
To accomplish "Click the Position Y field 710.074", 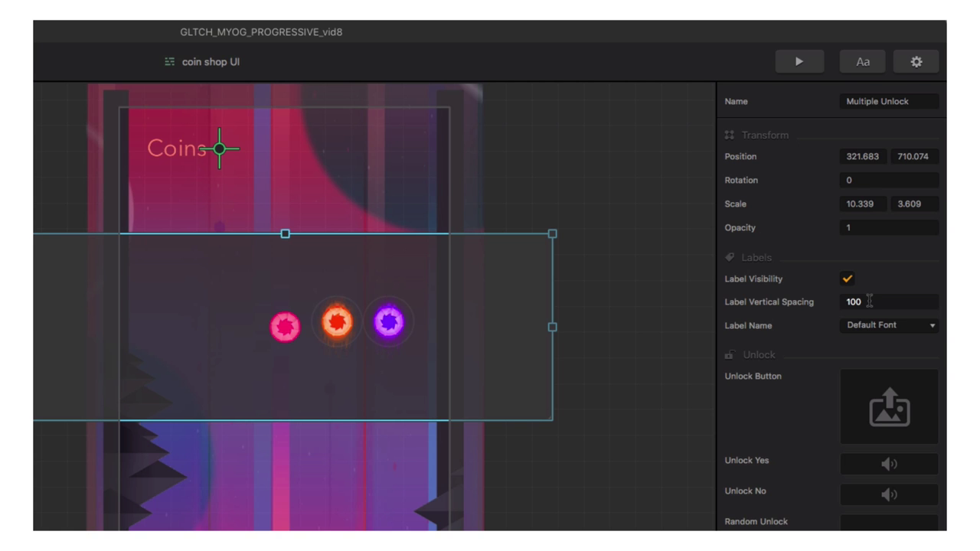I will click(x=914, y=156).
